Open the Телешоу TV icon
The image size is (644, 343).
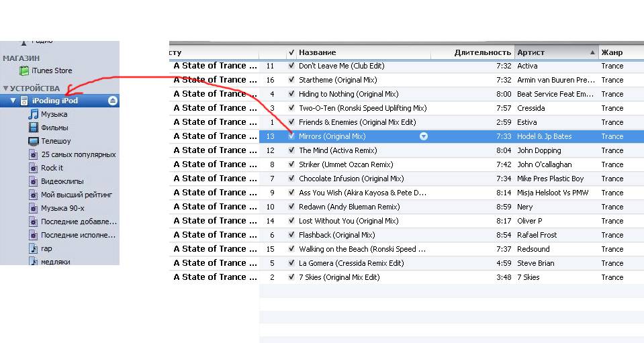coord(34,141)
